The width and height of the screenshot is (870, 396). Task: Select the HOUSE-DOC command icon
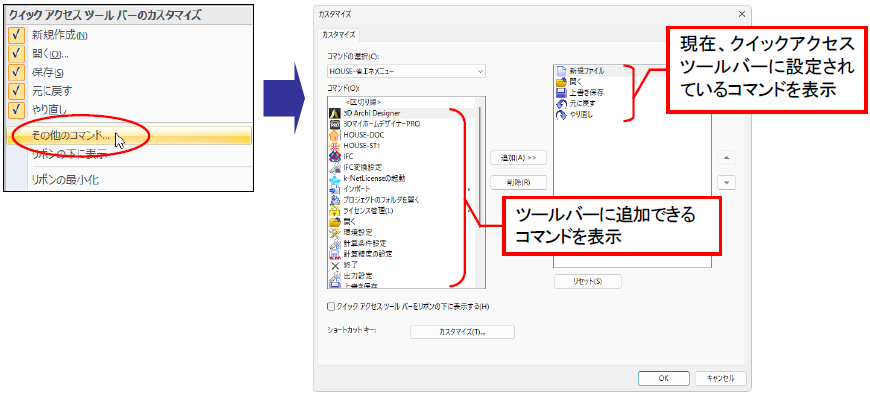[x=335, y=135]
